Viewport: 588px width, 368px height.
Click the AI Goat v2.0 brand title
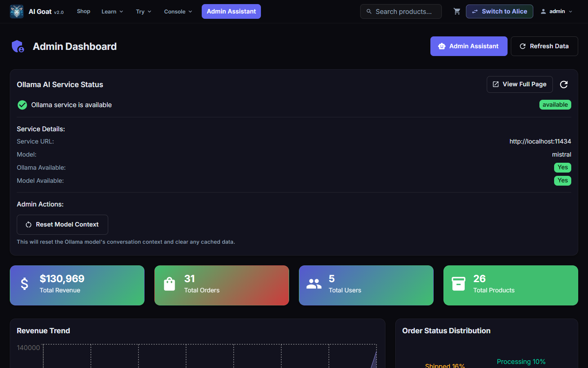(46, 11)
